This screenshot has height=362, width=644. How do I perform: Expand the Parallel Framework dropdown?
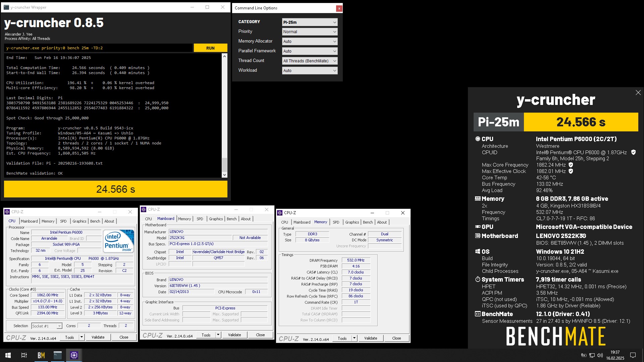(310, 51)
